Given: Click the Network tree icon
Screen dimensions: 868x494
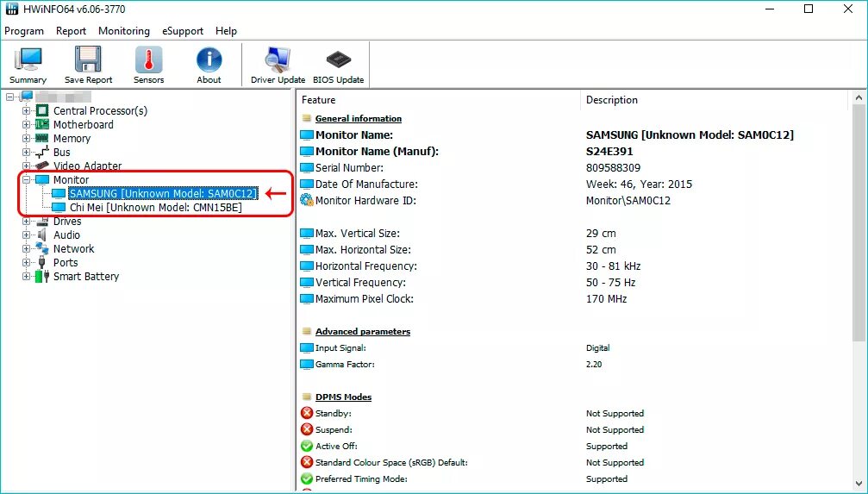Looking at the screenshot, I should click(42, 248).
